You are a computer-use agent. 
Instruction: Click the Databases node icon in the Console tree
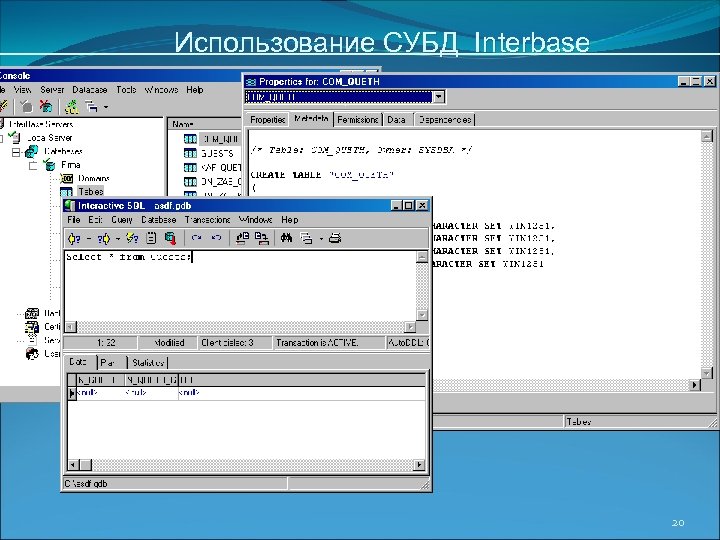(32, 151)
